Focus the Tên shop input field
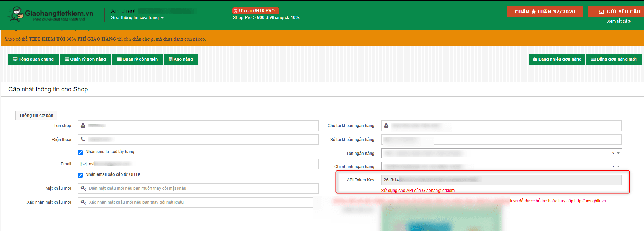Viewport: 644px width, 231px height. tap(198, 126)
